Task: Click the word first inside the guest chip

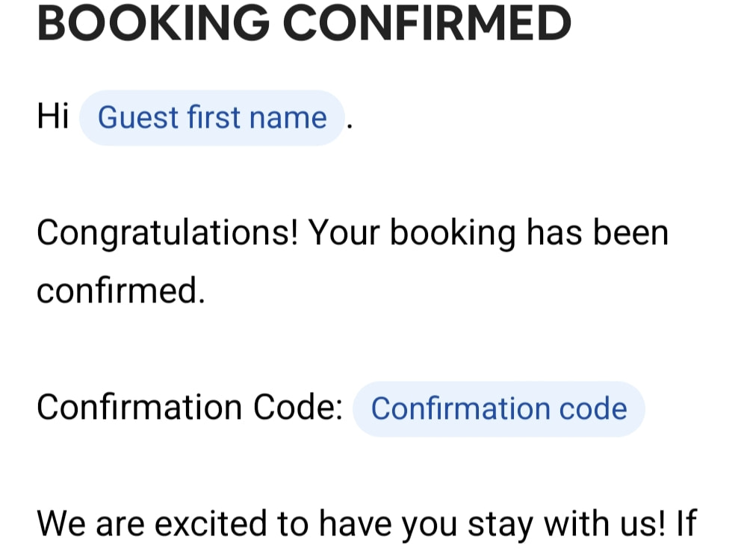Action: coord(214,117)
